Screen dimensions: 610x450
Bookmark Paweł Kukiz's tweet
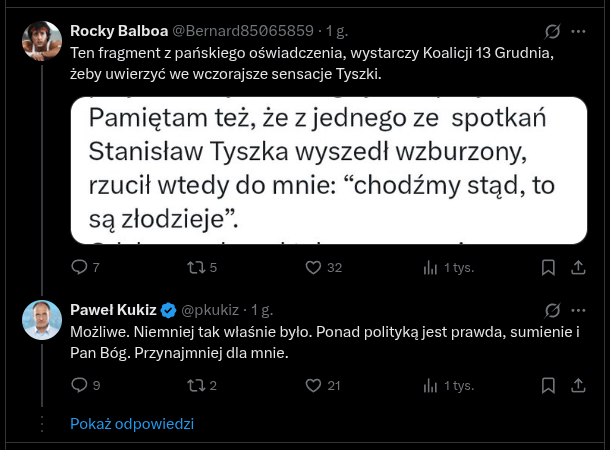pyautogui.click(x=548, y=385)
